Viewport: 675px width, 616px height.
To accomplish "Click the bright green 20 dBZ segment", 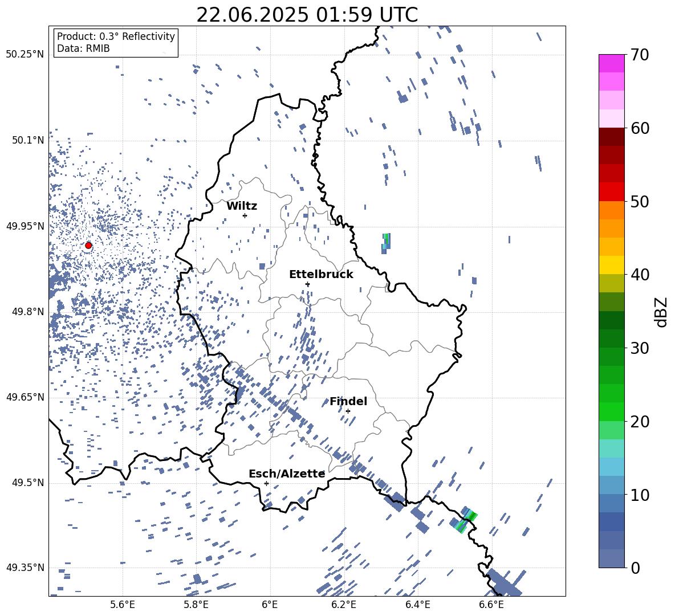I will pos(611,411).
